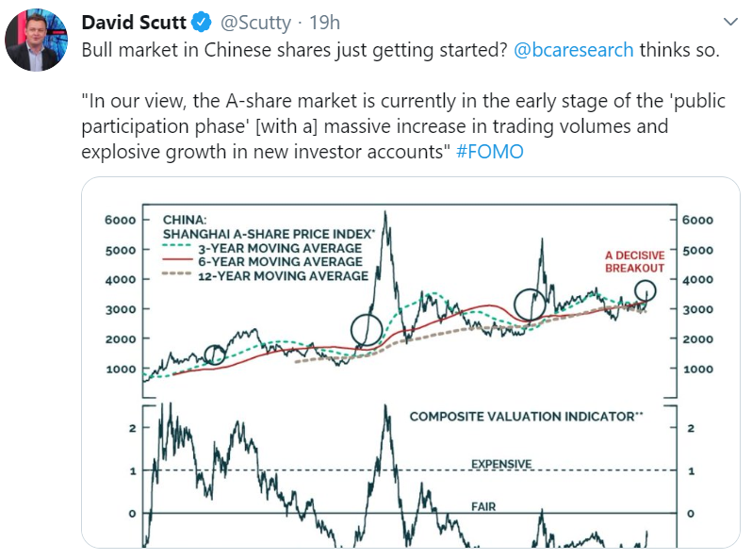Open David Scutt's profile avatar
The height and width of the screenshot is (560, 752).
[36, 40]
